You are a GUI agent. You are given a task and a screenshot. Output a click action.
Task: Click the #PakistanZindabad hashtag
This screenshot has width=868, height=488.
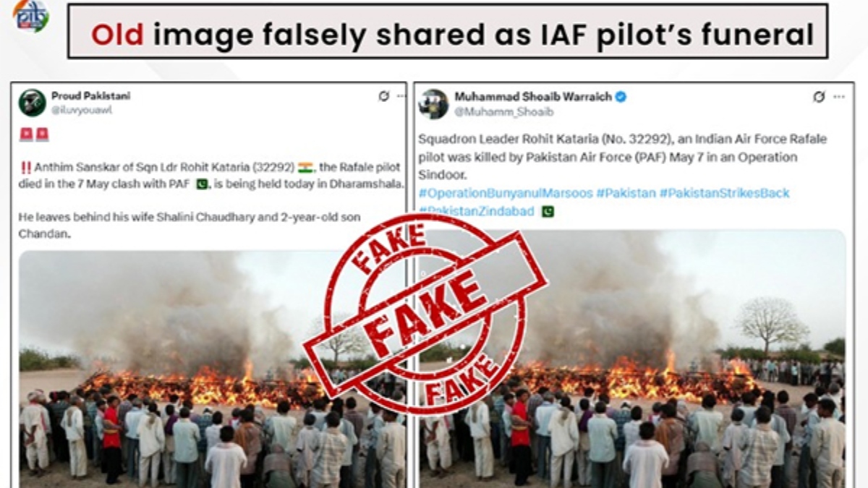click(476, 211)
